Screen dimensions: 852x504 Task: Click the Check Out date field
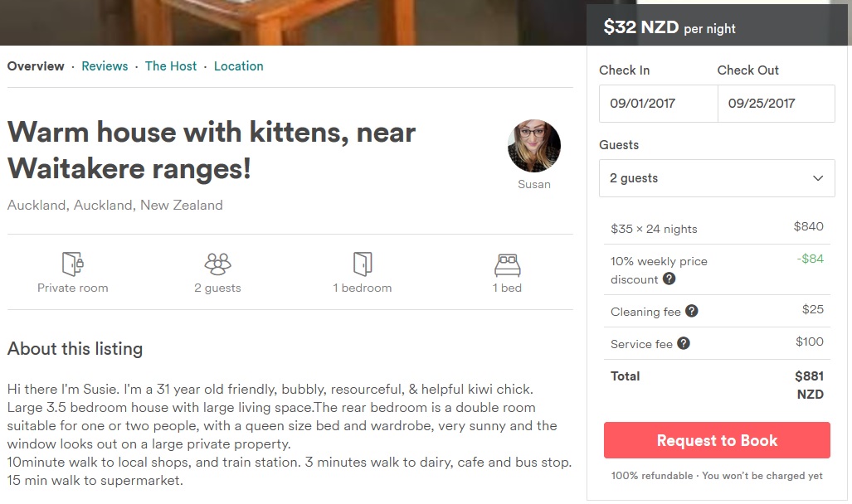777,104
